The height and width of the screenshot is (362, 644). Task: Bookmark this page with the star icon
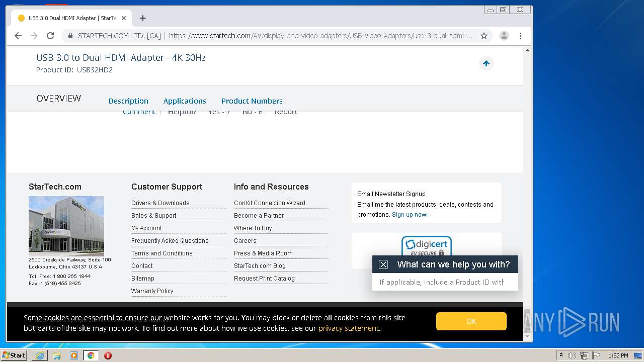pos(484,36)
